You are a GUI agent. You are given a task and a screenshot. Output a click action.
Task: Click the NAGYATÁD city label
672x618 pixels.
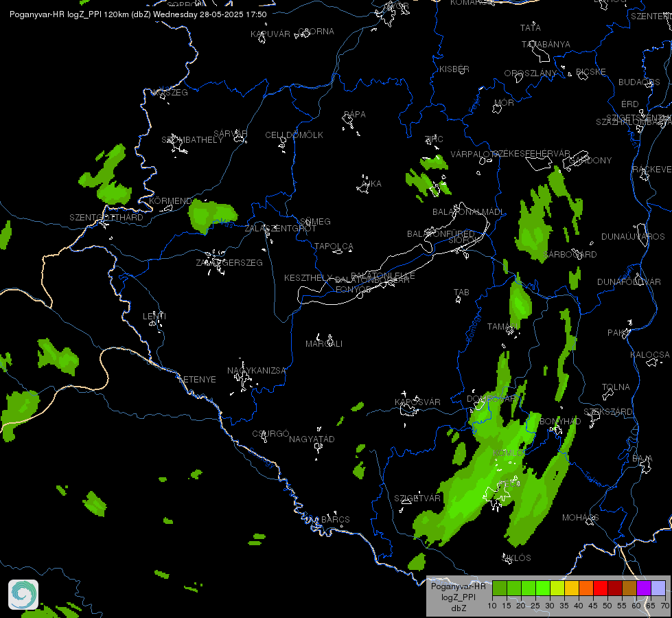(312, 439)
